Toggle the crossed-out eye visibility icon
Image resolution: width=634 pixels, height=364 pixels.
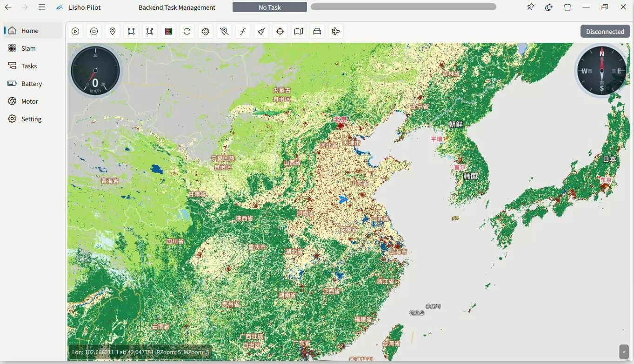[x=224, y=31]
